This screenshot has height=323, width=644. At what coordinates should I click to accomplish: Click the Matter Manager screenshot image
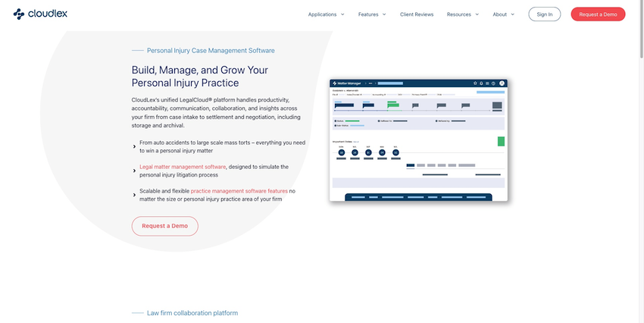click(418, 140)
